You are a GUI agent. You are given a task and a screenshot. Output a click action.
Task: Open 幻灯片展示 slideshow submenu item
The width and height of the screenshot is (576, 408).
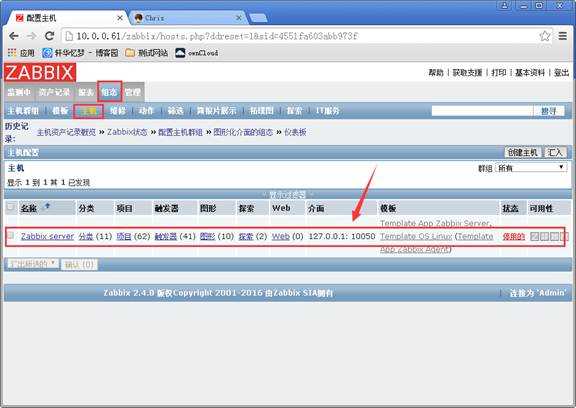pos(216,111)
